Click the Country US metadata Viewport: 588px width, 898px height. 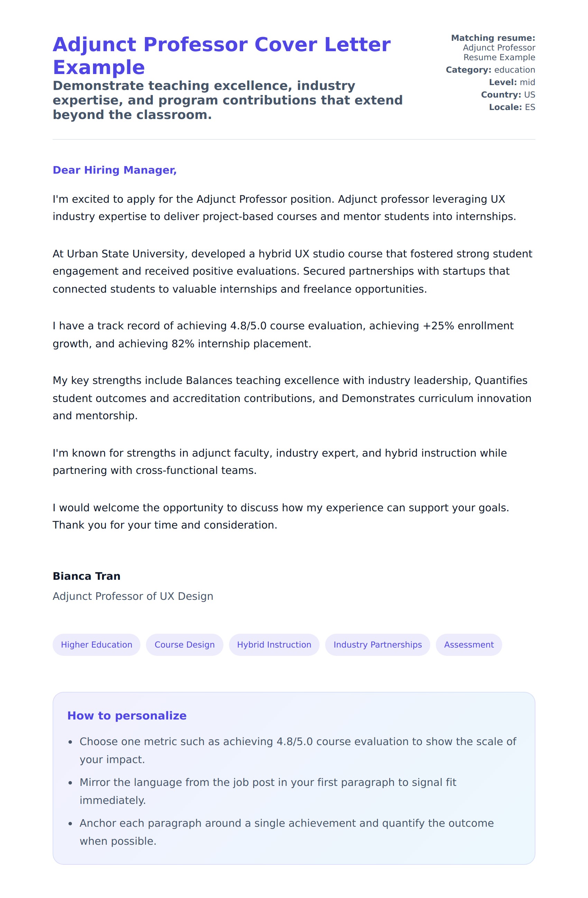[508, 95]
